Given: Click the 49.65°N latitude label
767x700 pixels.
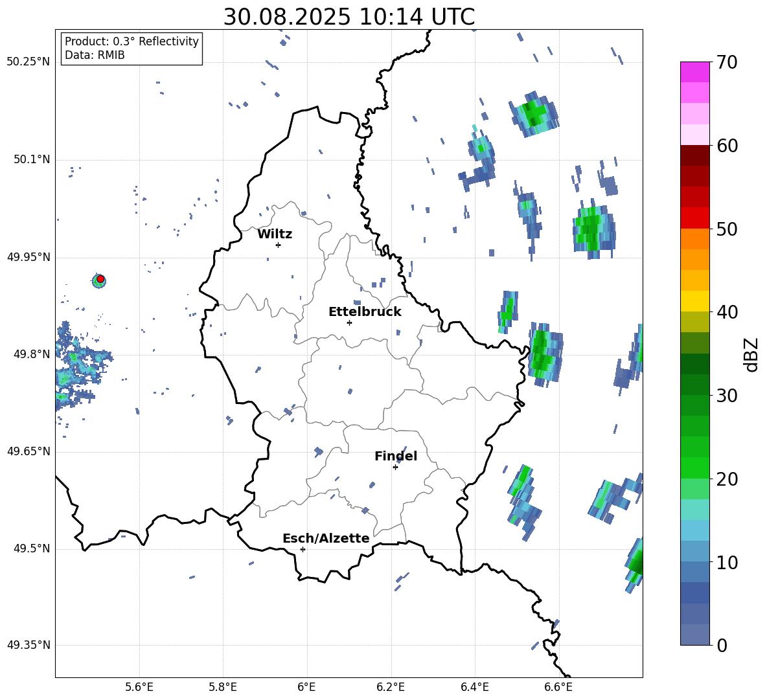Looking at the screenshot, I should click(x=29, y=451).
